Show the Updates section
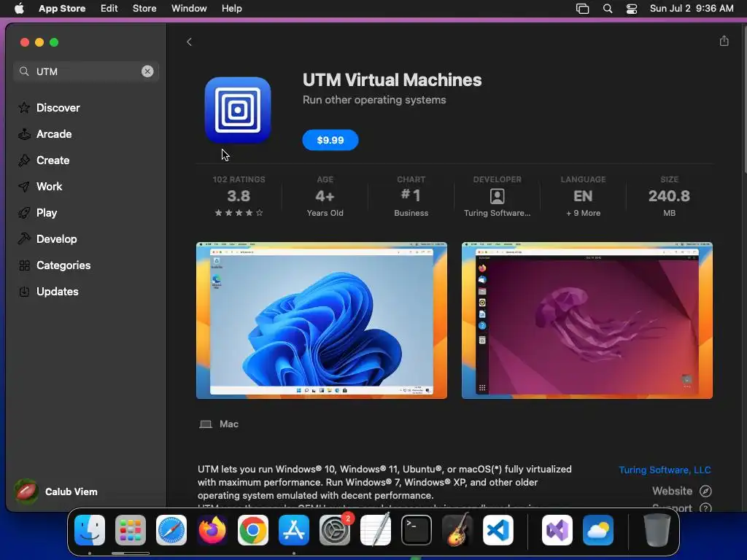 [57, 292]
